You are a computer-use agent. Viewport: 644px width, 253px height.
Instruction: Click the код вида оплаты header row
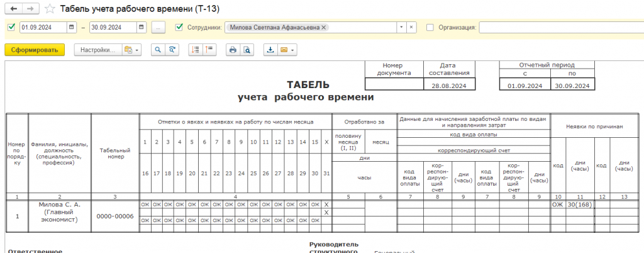[473, 134]
